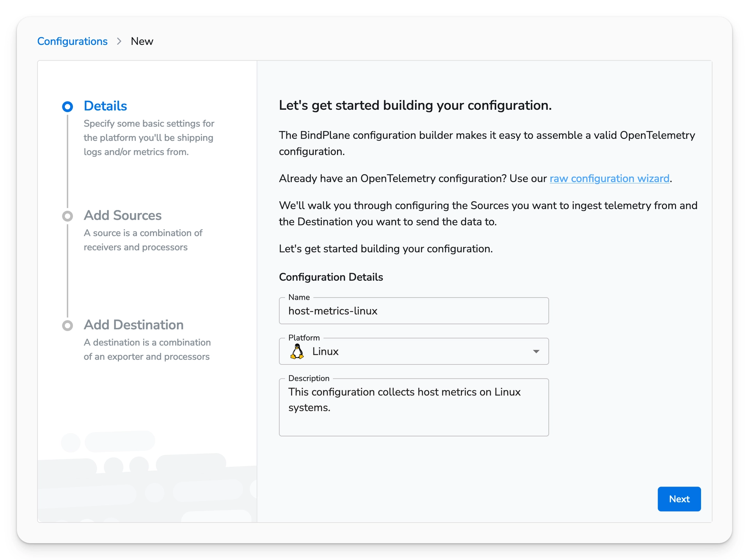Click the Next button
This screenshot has width=749, height=560.
tap(679, 499)
